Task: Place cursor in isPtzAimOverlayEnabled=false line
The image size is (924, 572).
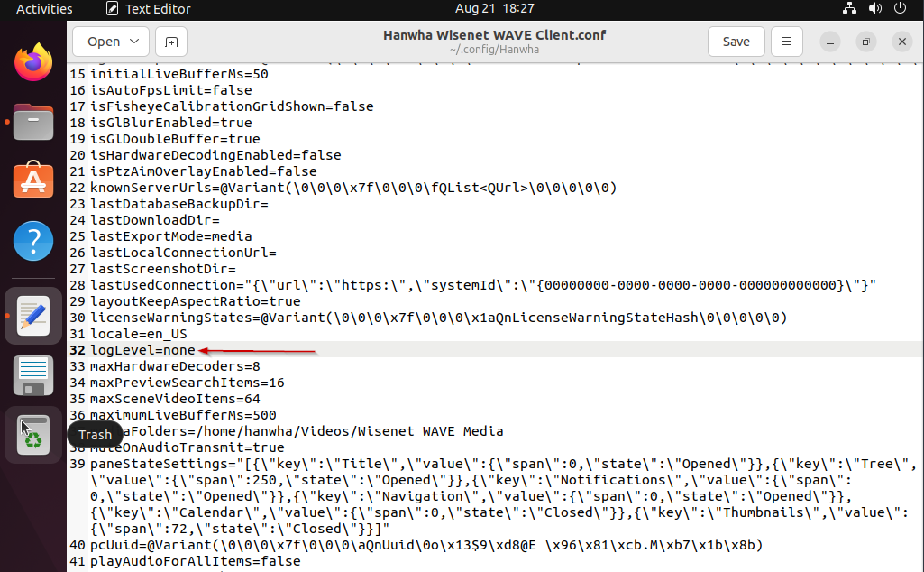Action: pos(204,171)
